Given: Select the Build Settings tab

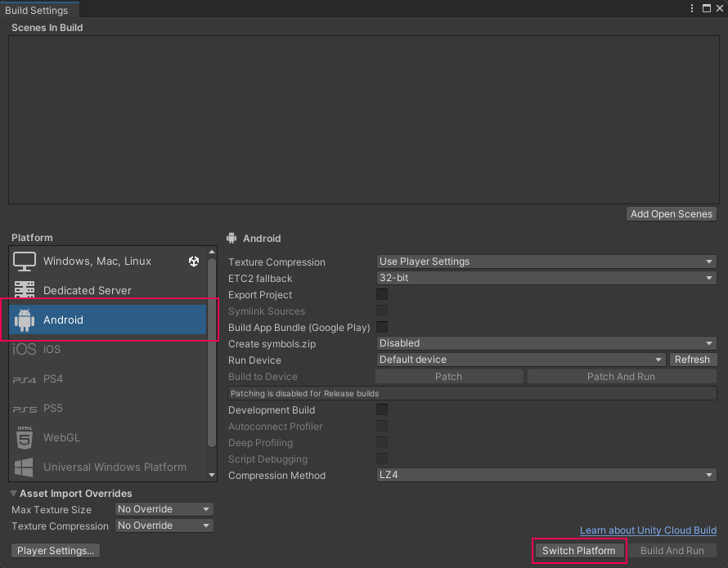Looking at the screenshot, I should click(x=38, y=10).
